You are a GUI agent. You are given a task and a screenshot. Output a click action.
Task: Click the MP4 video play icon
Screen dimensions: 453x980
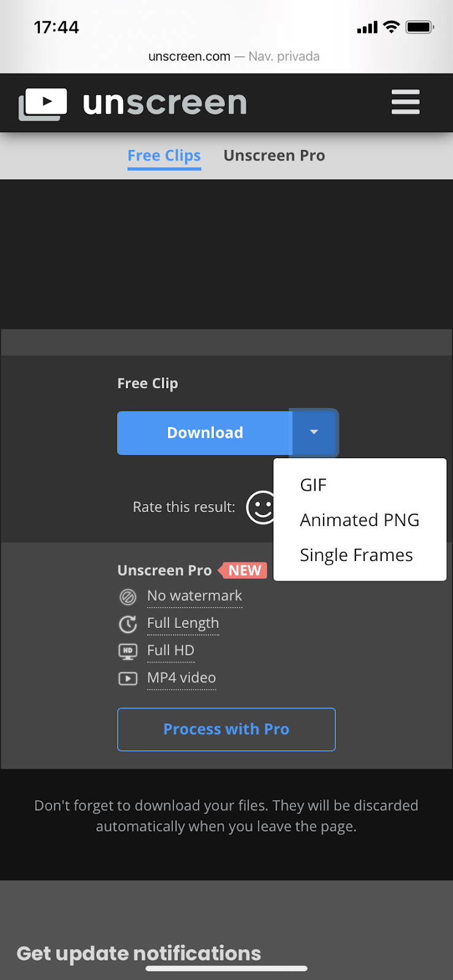[128, 678]
